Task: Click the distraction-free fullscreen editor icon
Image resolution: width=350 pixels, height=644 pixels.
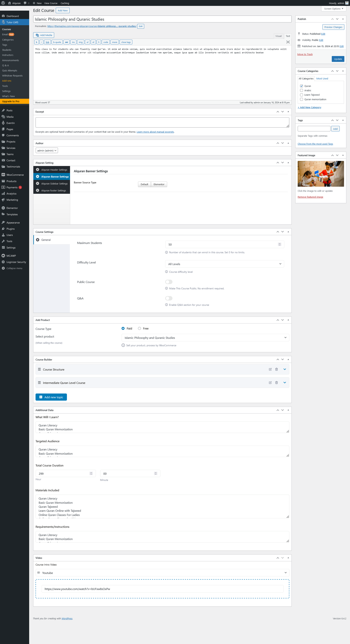Action: (x=288, y=42)
